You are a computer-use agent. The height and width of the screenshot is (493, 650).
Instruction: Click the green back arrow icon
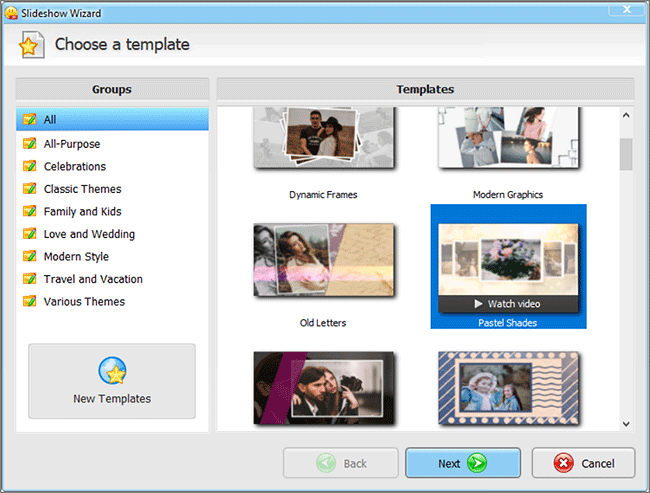click(326, 463)
